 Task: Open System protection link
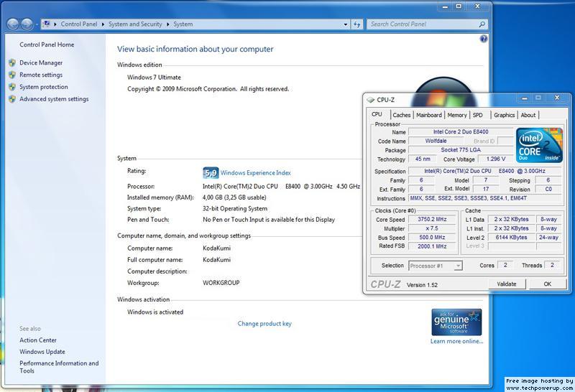(x=44, y=87)
